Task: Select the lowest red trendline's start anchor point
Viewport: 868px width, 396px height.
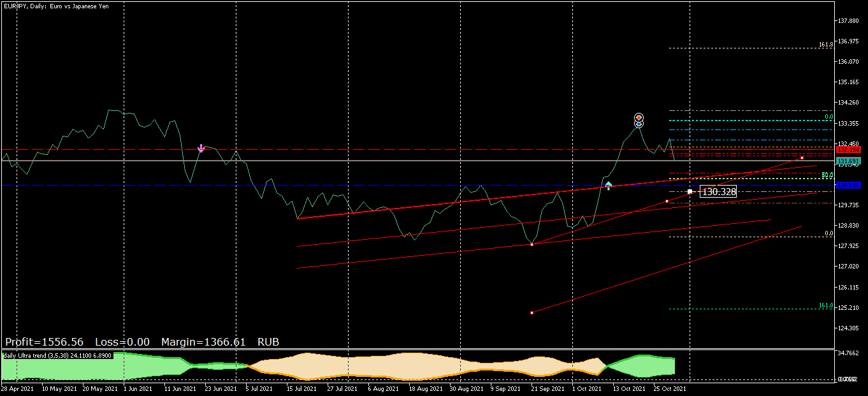Action: click(x=532, y=312)
